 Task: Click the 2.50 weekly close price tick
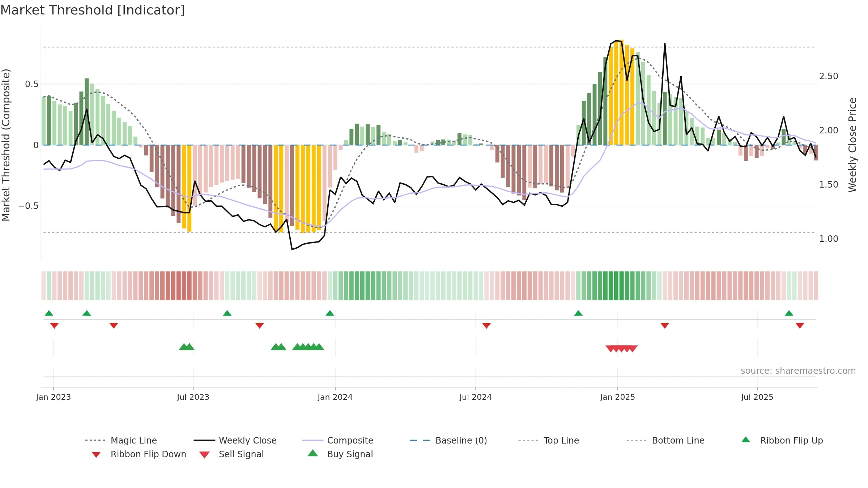tap(829, 76)
